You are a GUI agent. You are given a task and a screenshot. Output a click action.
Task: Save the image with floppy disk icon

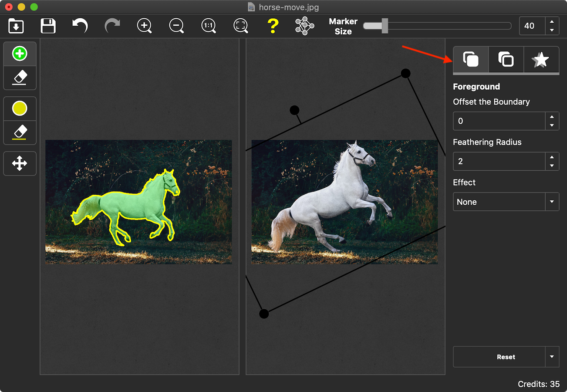pos(48,26)
